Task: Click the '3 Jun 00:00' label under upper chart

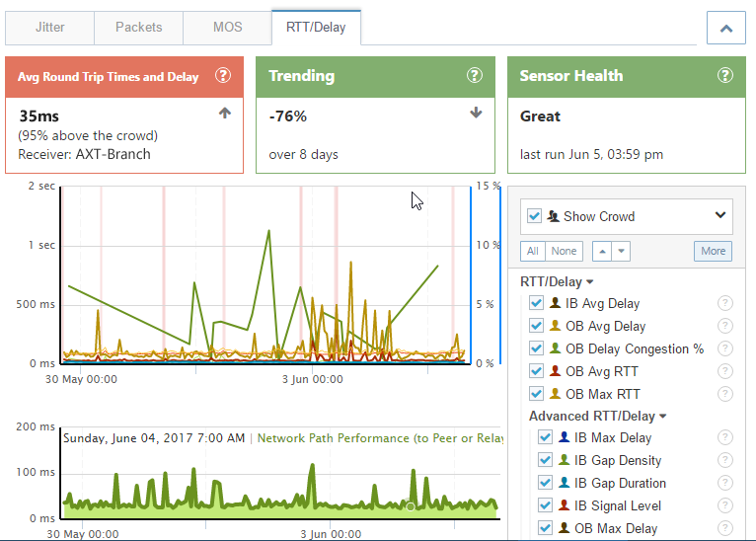Action: tap(313, 379)
